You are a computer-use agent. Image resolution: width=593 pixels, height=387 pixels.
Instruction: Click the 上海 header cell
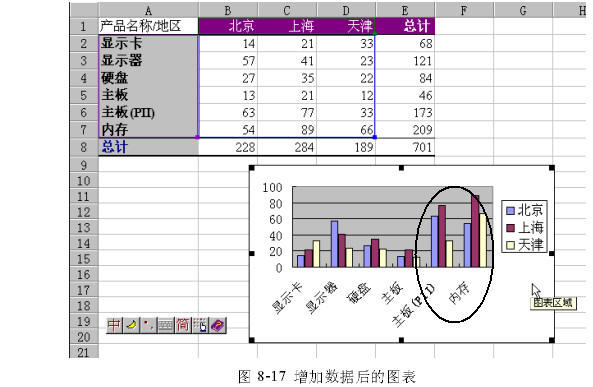[x=287, y=26]
